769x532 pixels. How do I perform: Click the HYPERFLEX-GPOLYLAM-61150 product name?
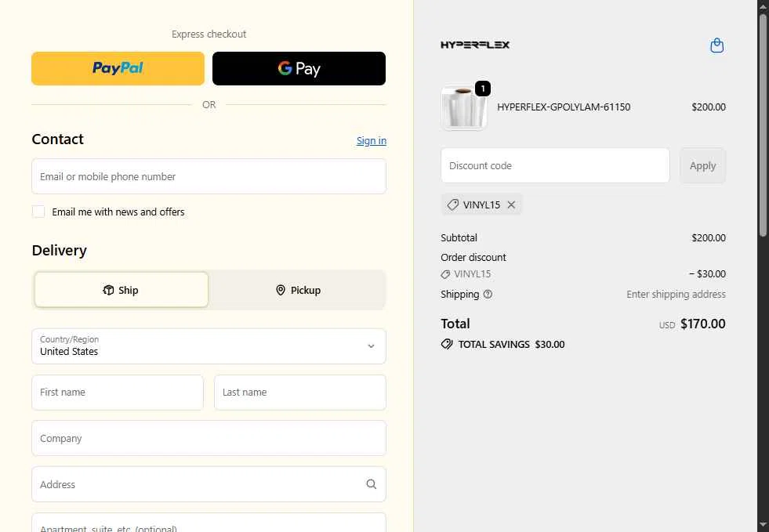[x=564, y=107]
